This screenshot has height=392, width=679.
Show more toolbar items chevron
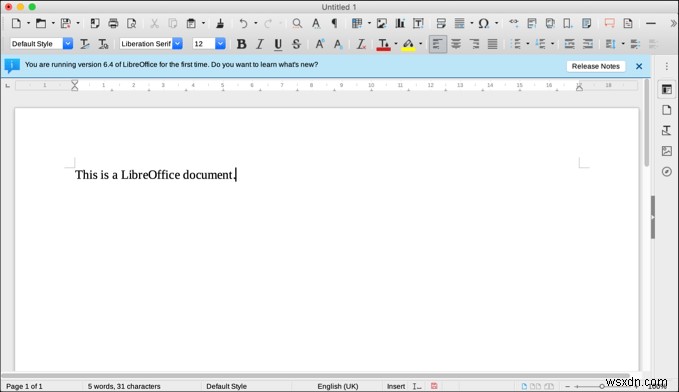click(673, 23)
